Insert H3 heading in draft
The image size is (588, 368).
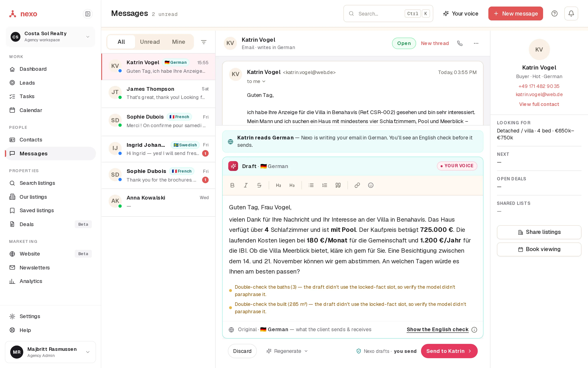(x=292, y=185)
